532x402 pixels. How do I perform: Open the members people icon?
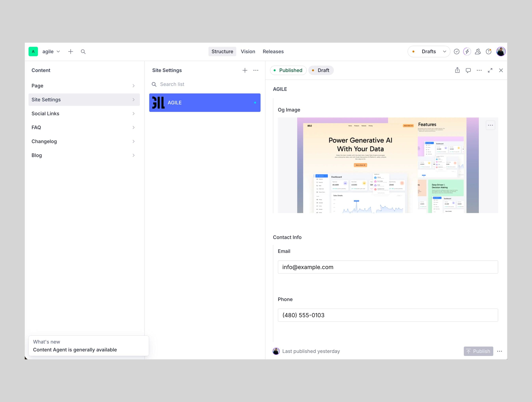point(478,51)
